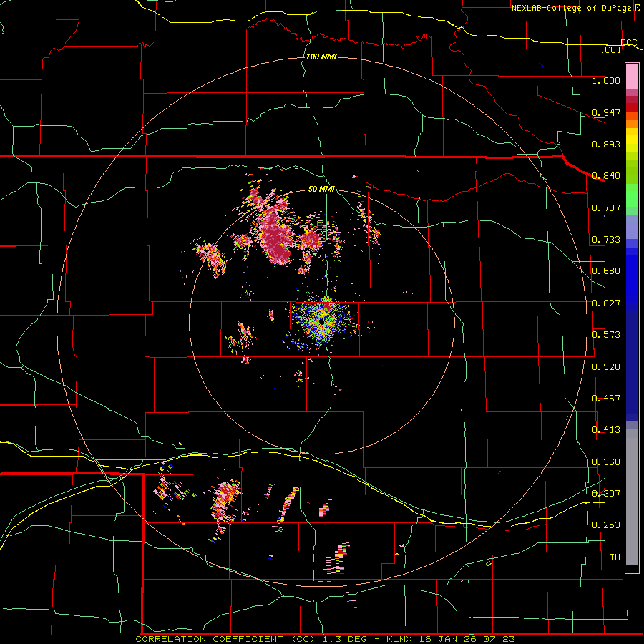Click the Correlation Coefficient caption at bottom
The height and width of the screenshot is (644, 644).
(325, 639)
